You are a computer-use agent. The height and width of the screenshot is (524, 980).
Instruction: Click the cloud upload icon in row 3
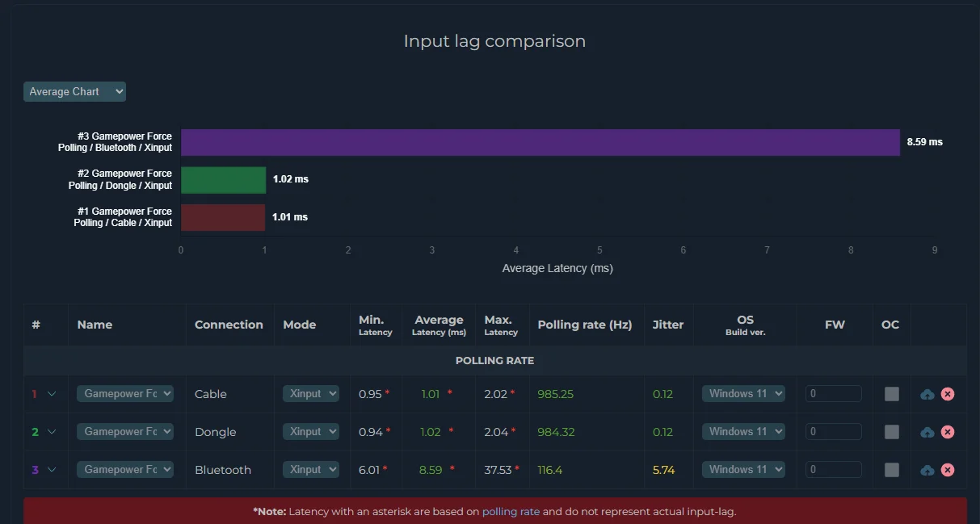[927, 470]
